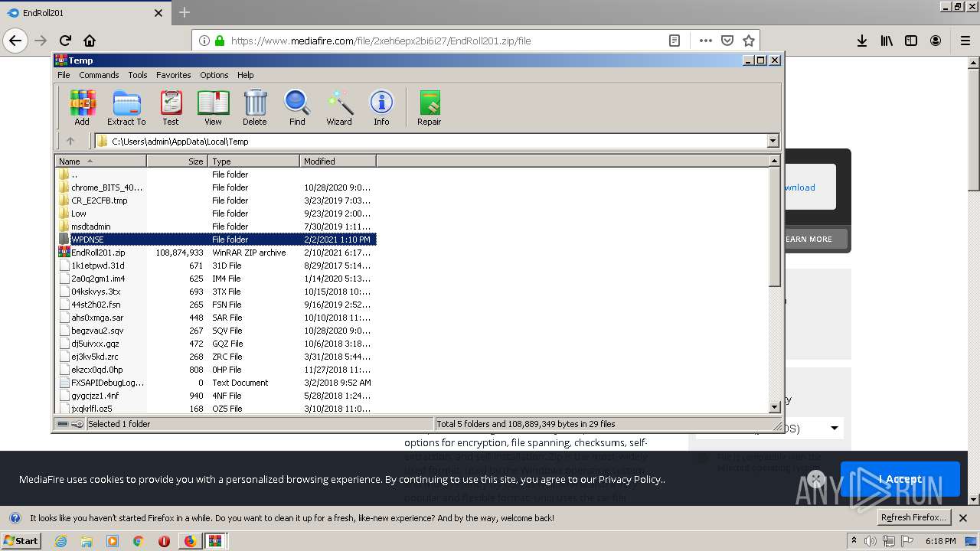Open Chrome from the taskbar
The height and width of the screenshot is (551, 980).
(138, 541)
